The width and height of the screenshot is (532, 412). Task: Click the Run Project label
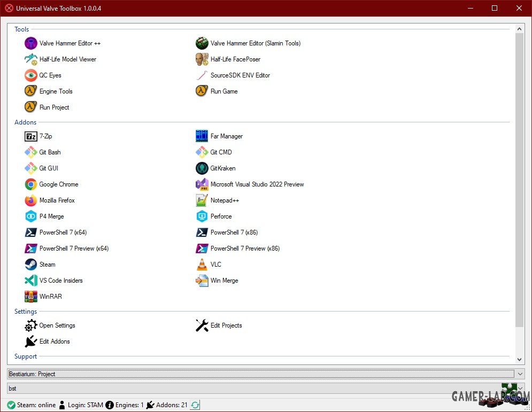(x=55, y=107)
